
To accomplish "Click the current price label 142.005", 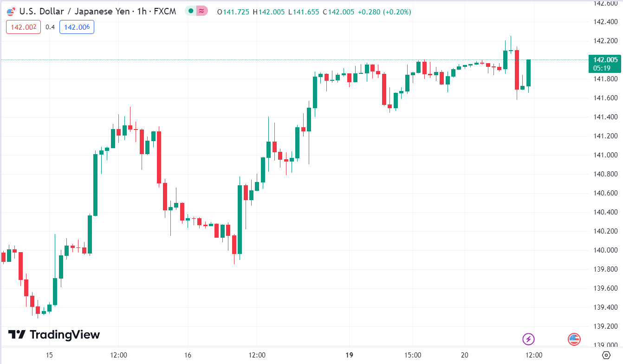I will tap(605, 59).
